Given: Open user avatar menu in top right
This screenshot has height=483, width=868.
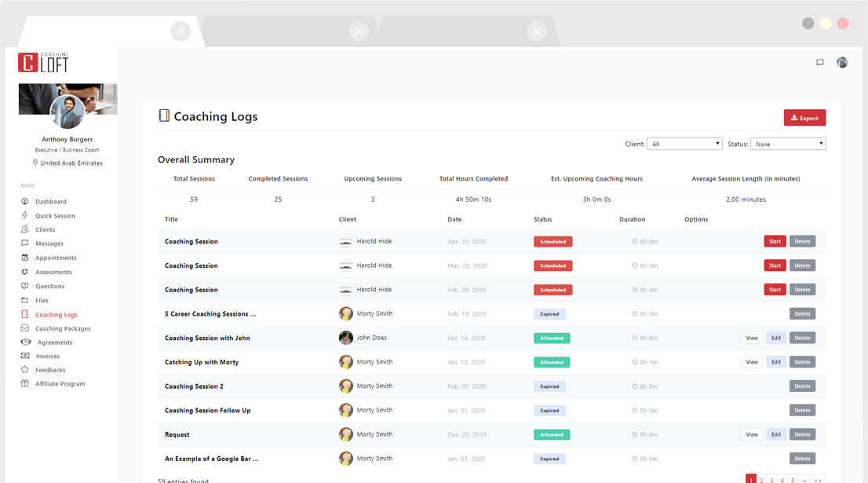Looking at the screenshot, I should click(x=842, y=63).
